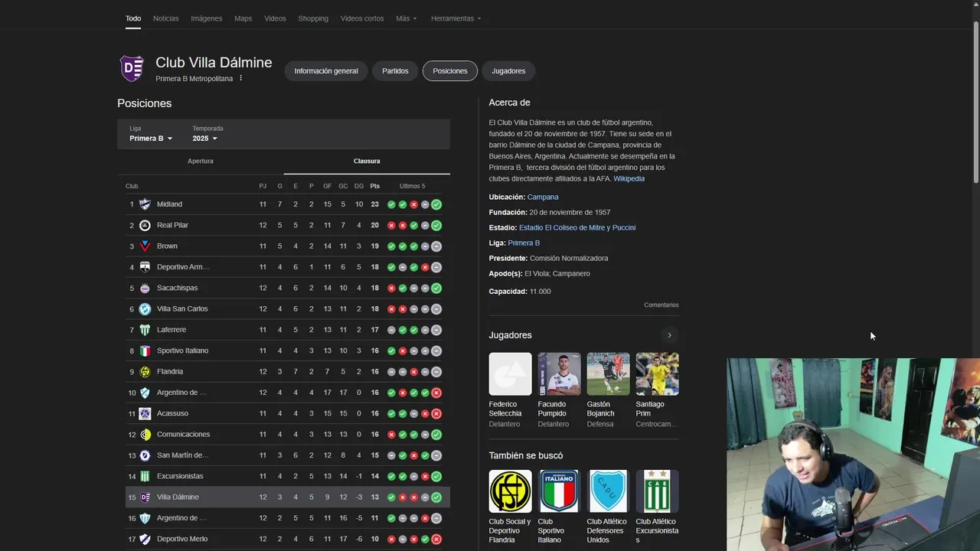This screenshot has width=980, height=551.
Task: Select the Clausura tab
Action: pos(367,161)
